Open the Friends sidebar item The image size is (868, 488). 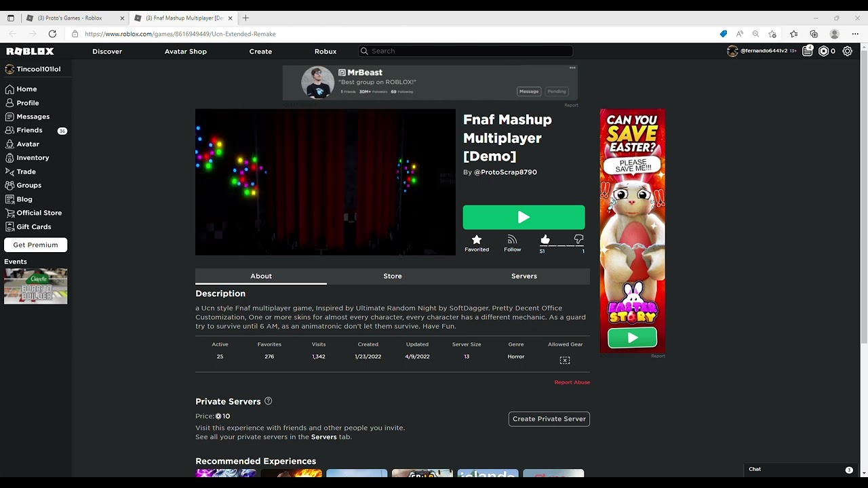[x=29, y=130]
